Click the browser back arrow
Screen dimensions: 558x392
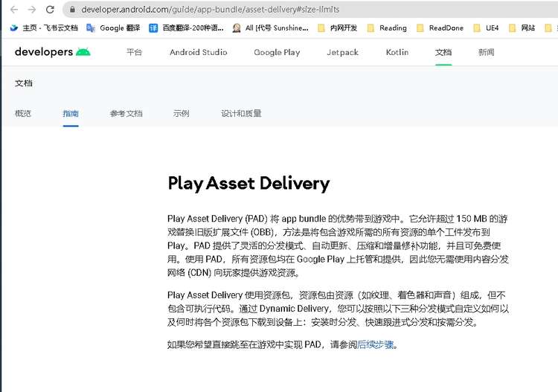(x=14, y=10)
